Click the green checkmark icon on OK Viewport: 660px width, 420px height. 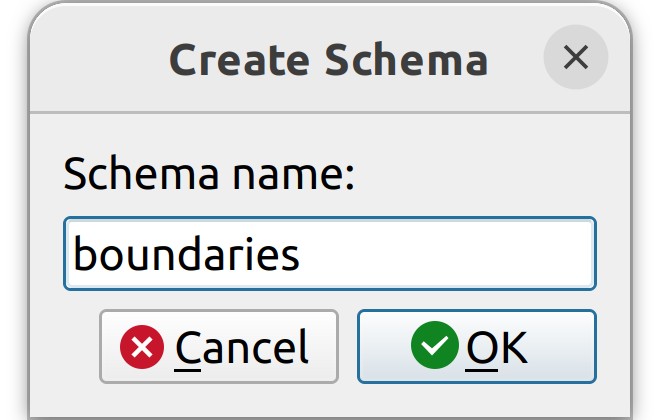click(434, 346)
